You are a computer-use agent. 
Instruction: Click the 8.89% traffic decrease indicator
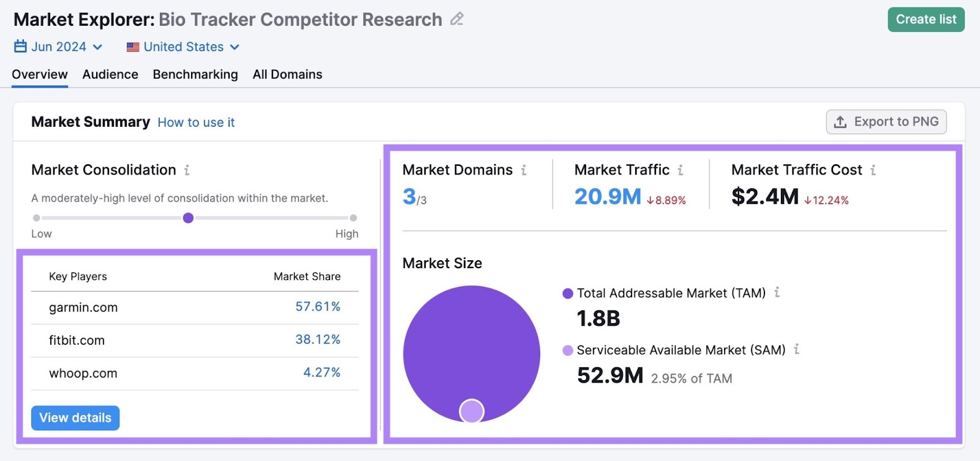point(666,200)
